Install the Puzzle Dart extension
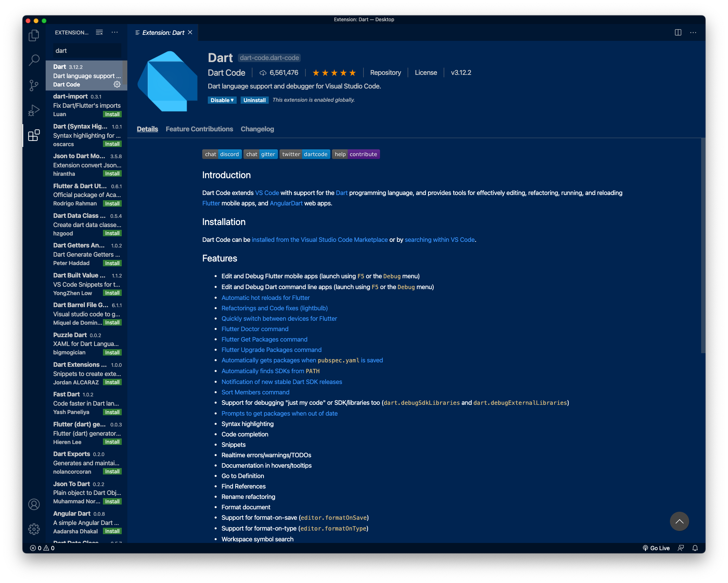 [x=113, y=352]
